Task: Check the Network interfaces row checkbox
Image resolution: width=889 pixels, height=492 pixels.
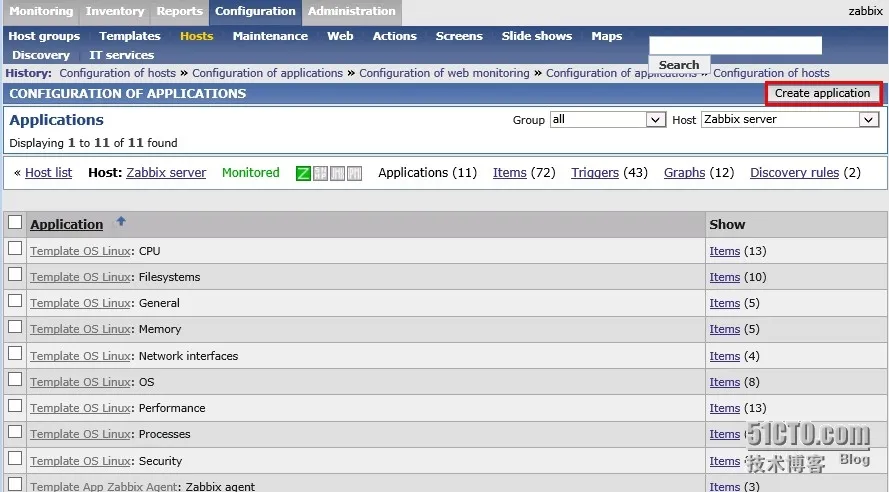Action: [x=15, y=353]
